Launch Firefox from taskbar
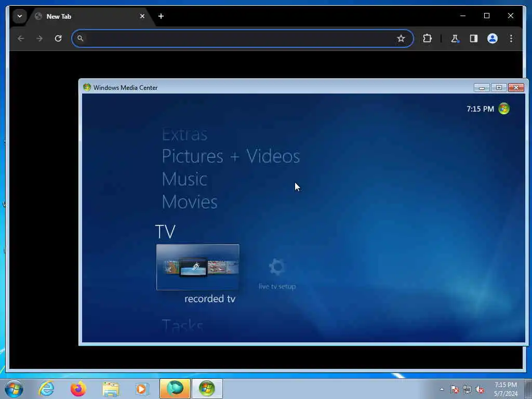The height and width of the screenshot is (399, 532). [x=78, y=389]
